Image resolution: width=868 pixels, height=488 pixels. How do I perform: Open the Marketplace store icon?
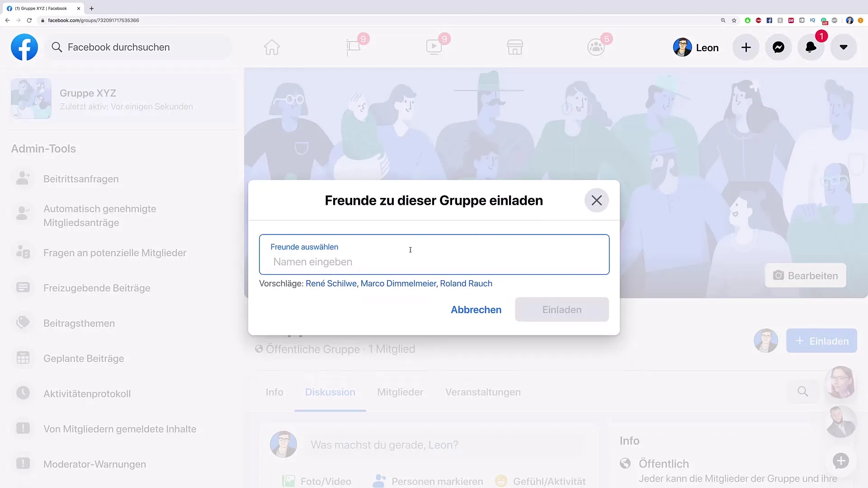click(x=515, y=47)
